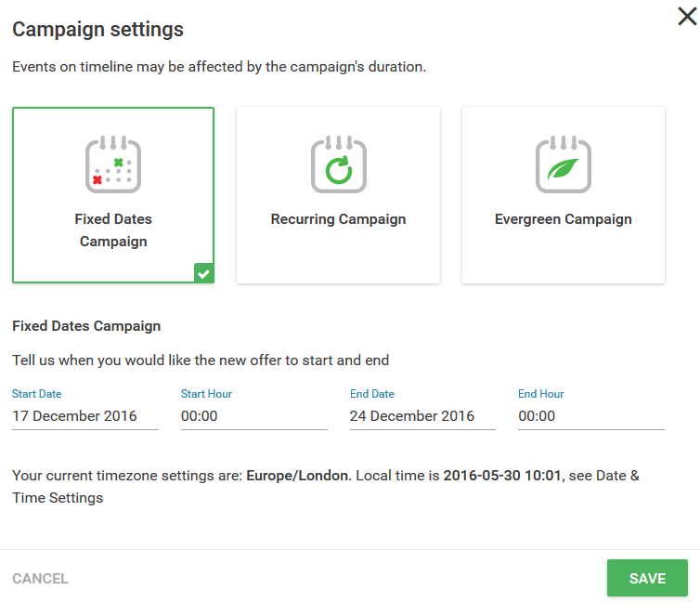Open the Start Hour field showing 00:00
The image size is (700, 603).
[254, 416]
